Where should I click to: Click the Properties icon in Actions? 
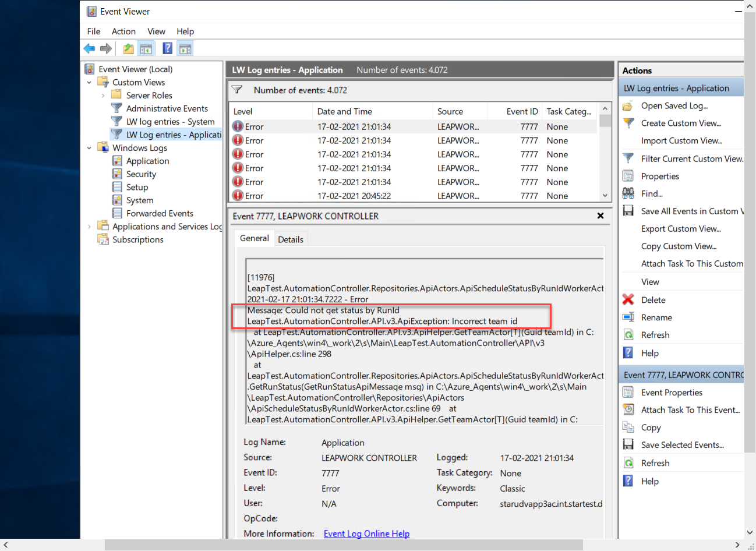628,176
